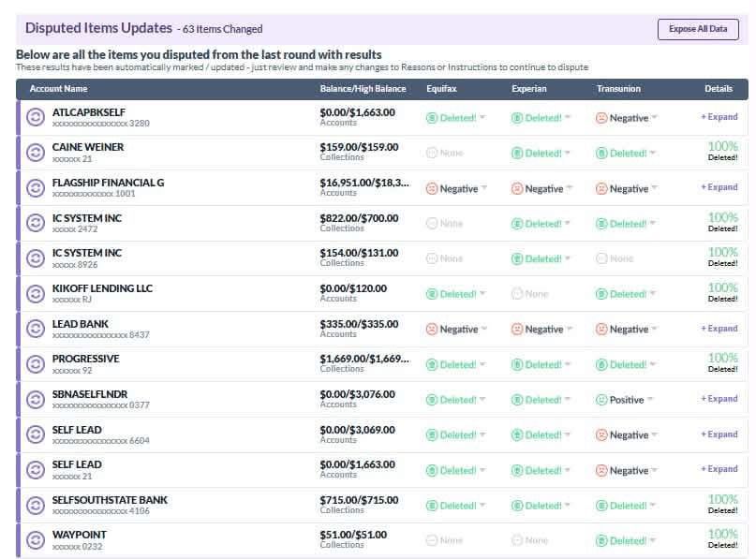Screen dimensions: 756x559
Task: Open Equifax Negative dropdown for FLAGSHIP FINANCIAL G
Action: (456, 188)
